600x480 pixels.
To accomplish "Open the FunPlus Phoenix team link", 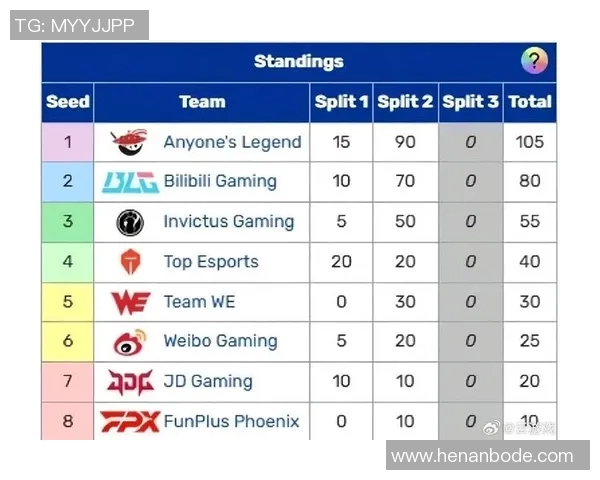I will coord(231,421).
